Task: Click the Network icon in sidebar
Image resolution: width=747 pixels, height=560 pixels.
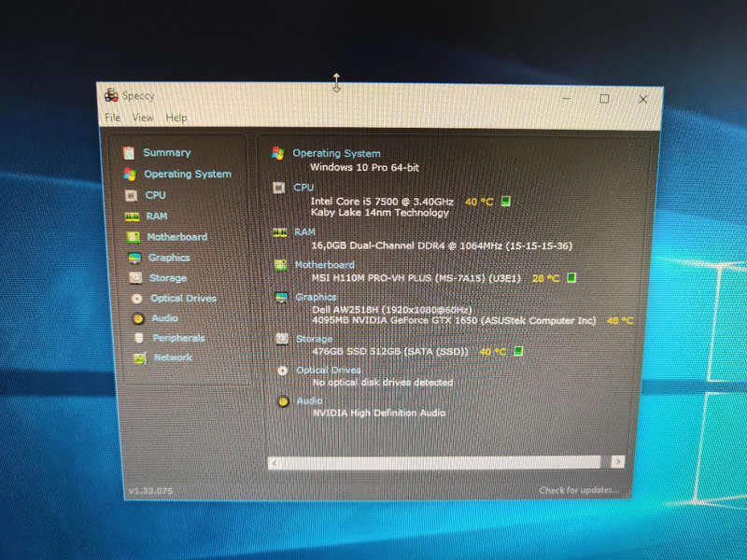Action: click(x=140, y=358)
